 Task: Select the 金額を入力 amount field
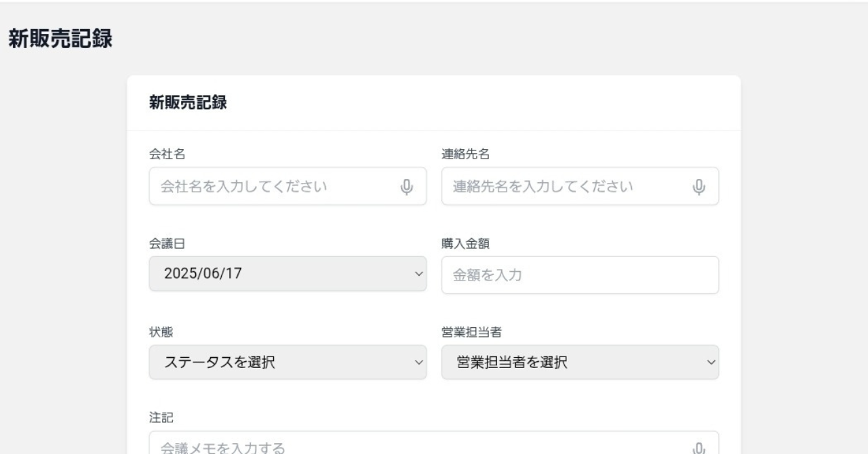point(580,275)
